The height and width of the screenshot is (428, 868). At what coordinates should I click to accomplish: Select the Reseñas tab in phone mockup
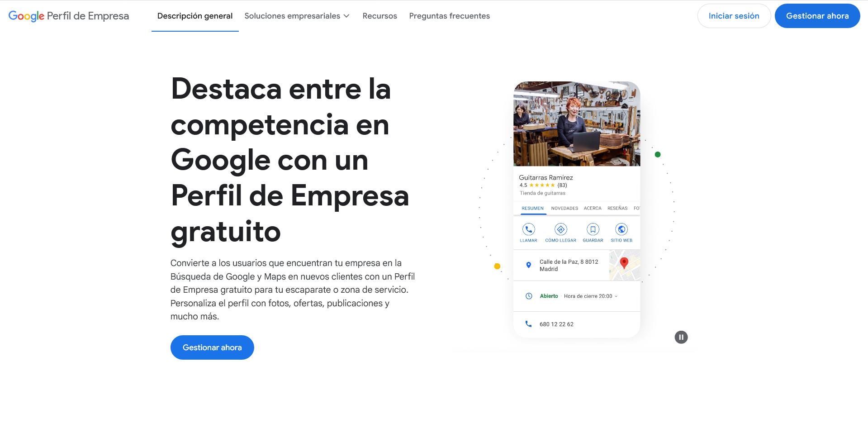click(617, 208)
